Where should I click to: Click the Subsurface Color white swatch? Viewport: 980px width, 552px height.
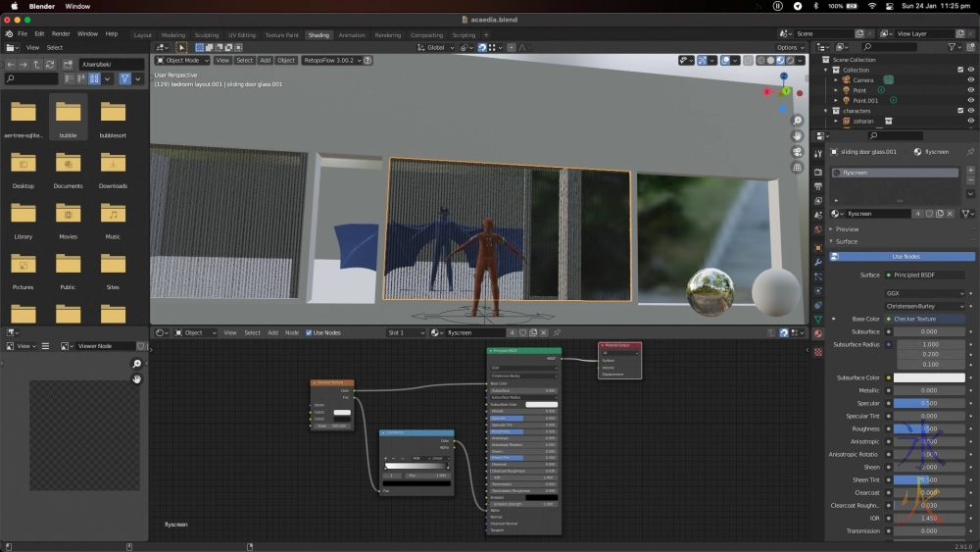click(x=928, y=377)
